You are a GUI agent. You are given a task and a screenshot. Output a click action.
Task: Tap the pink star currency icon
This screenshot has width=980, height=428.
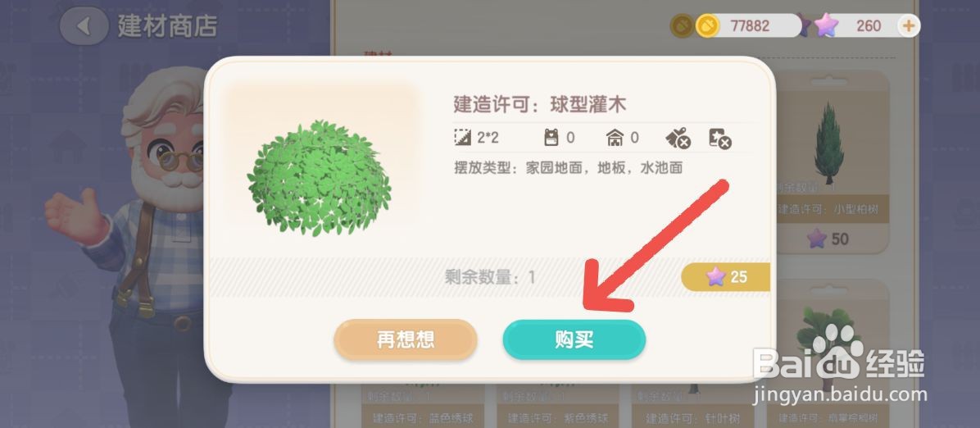point(826,25)
